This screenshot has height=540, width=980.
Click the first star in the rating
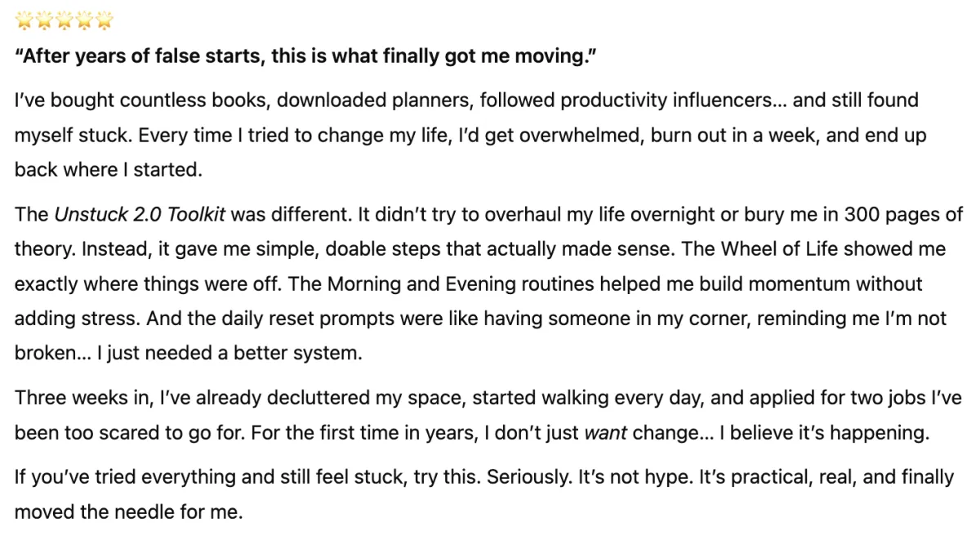pyautogui.click(x=23, y=20)
